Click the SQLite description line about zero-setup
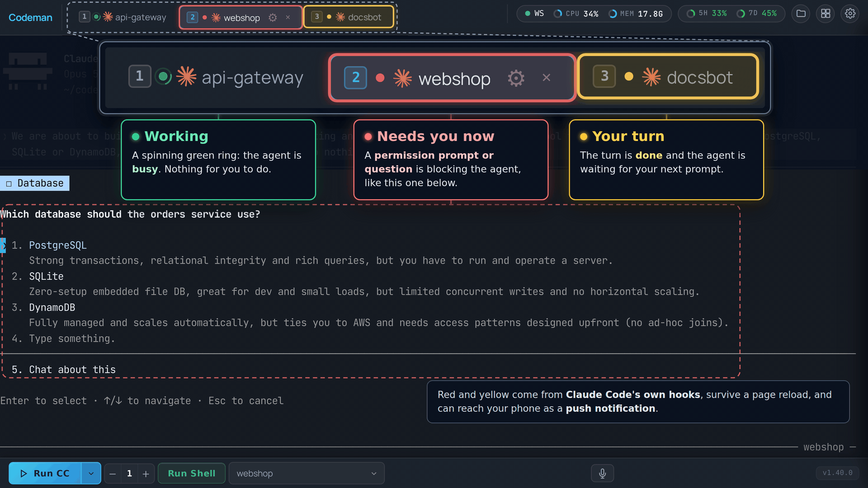Viewport: 868px width, 488px height. (364, 292)
